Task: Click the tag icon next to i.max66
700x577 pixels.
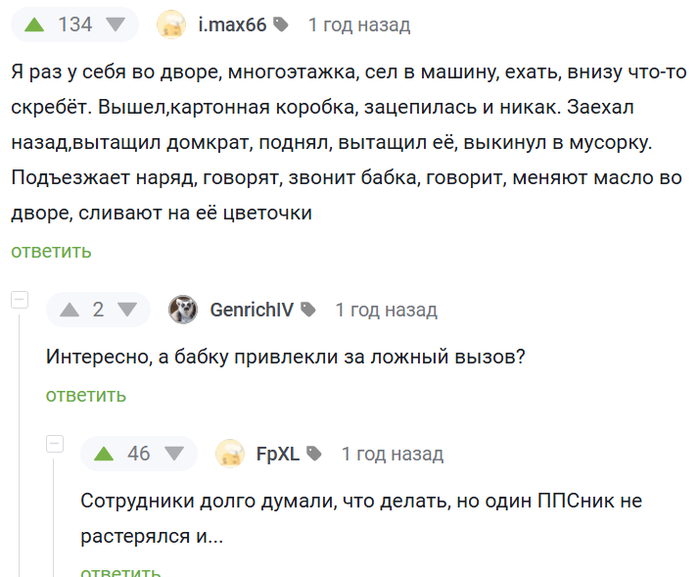Action: [x=281, y=25]
